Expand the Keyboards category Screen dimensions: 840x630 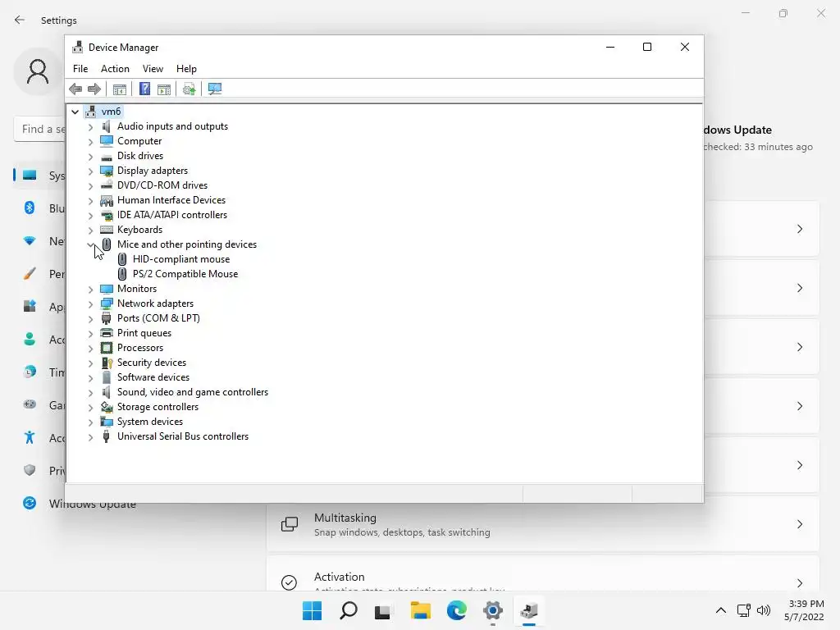point(90,231)
